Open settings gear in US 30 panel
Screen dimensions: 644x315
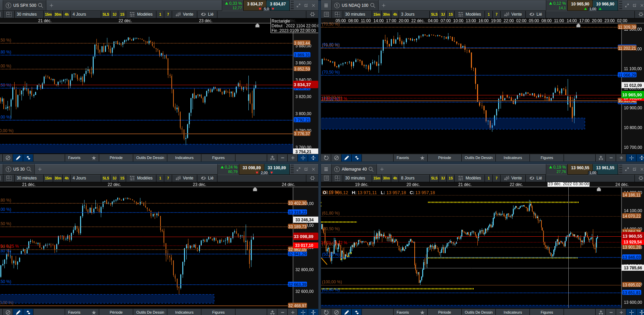[x=312, y=178]
